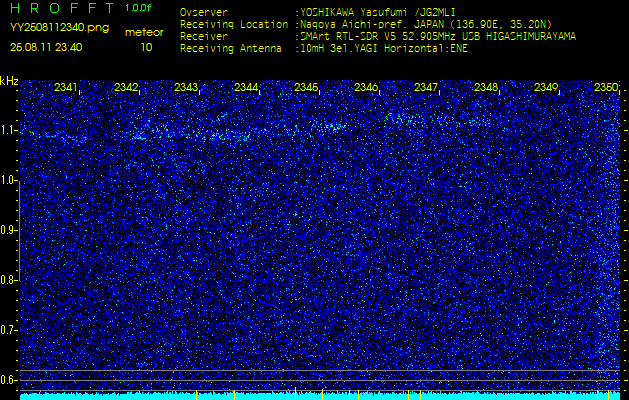Image resolution: width=629 pixels, height=400 pixels.
Task: Click the 0.9 frequency axis label
Action: 8,230
